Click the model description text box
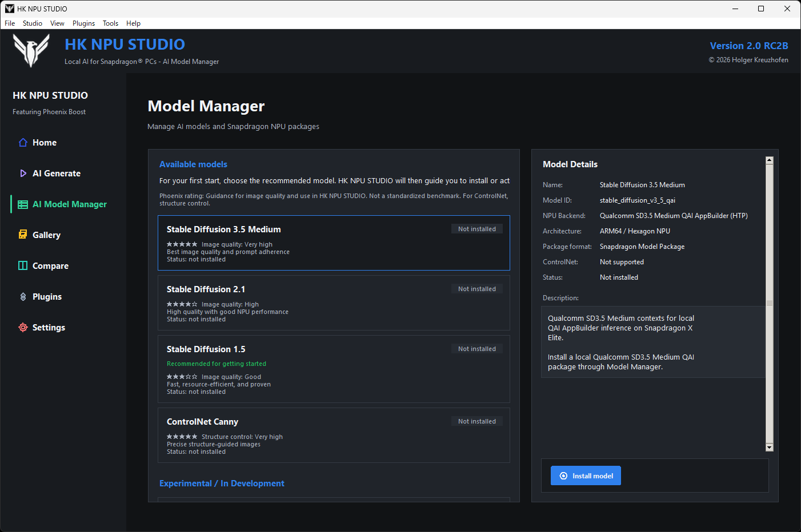Image resolution: width=801 pixels, height=532 pixels. coord(653,342)
